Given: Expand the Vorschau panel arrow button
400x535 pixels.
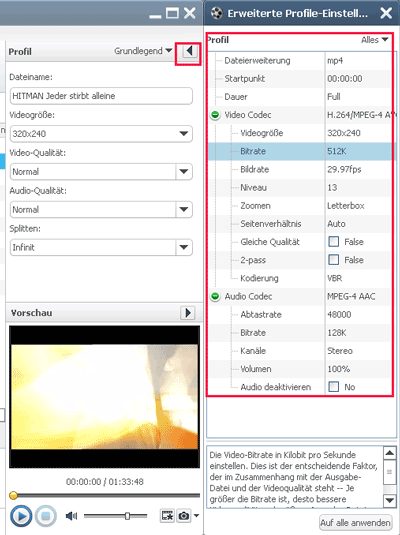Looking at the screenshot, I should [x=188, y=313].
